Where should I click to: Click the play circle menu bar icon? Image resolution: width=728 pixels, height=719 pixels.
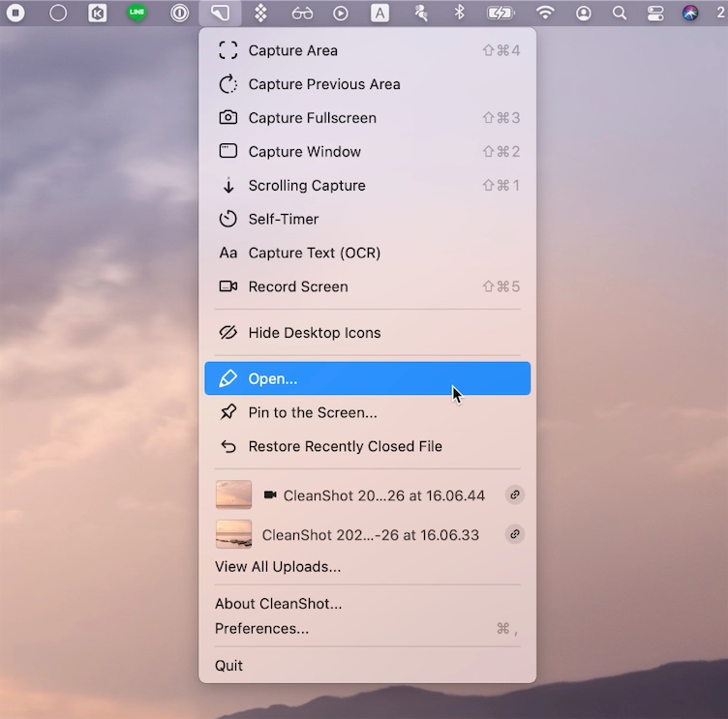[341, 13]
